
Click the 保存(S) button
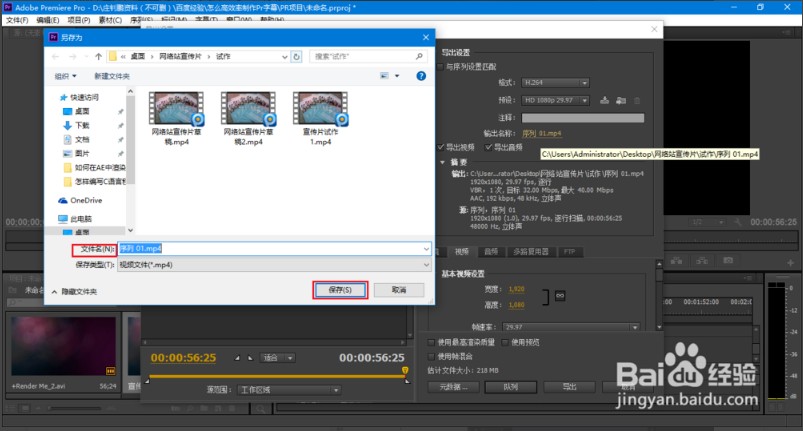(340, 289)
